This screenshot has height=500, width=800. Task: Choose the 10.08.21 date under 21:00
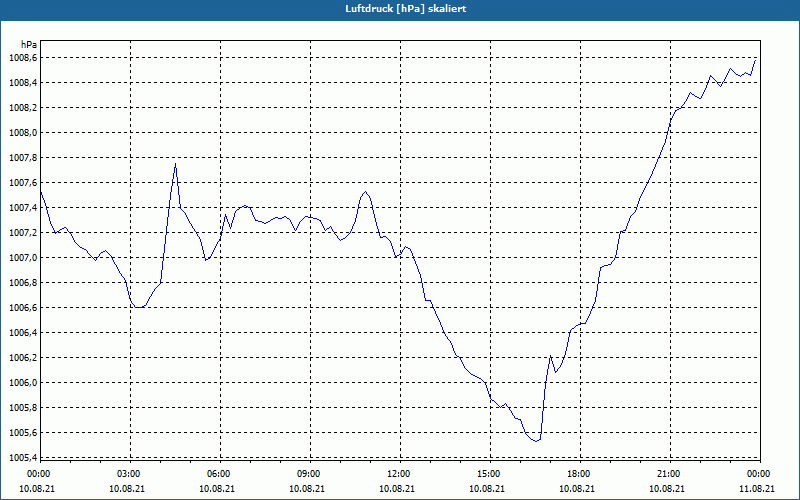(x=667, y=488)
